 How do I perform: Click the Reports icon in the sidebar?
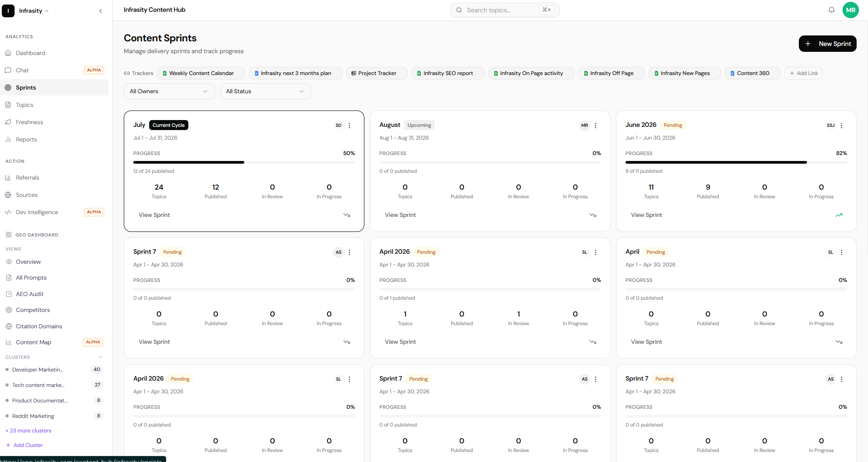[8, 140]
